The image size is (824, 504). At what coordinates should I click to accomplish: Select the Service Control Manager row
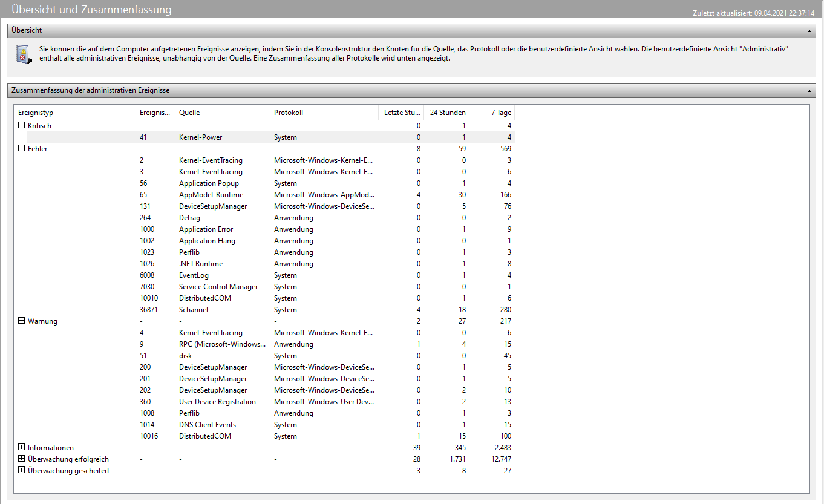pos(270,287)
